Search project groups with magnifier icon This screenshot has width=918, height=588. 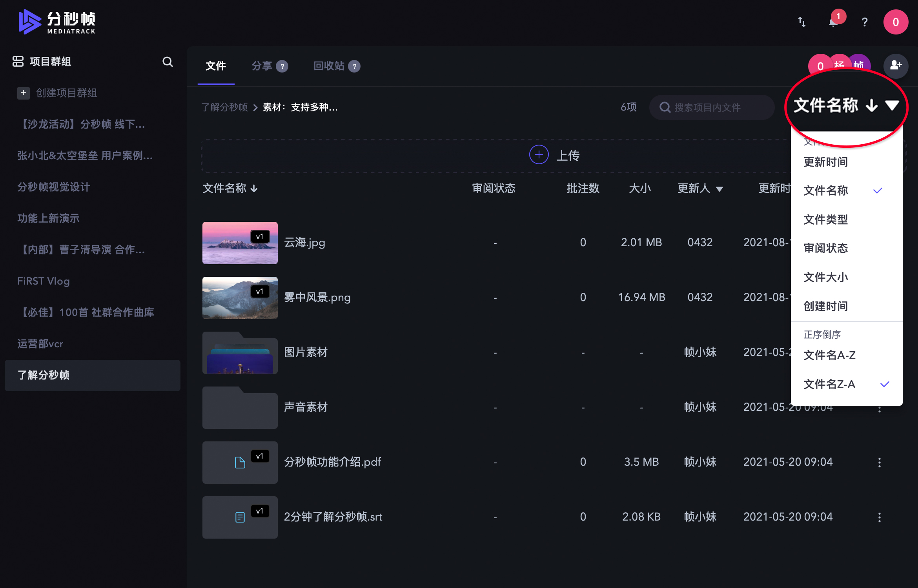click(x=168, y=62)
